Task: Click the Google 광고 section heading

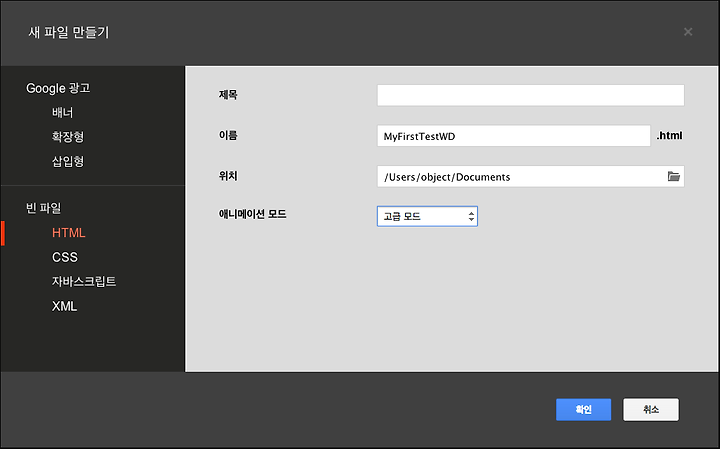Action: pos(58,88)
